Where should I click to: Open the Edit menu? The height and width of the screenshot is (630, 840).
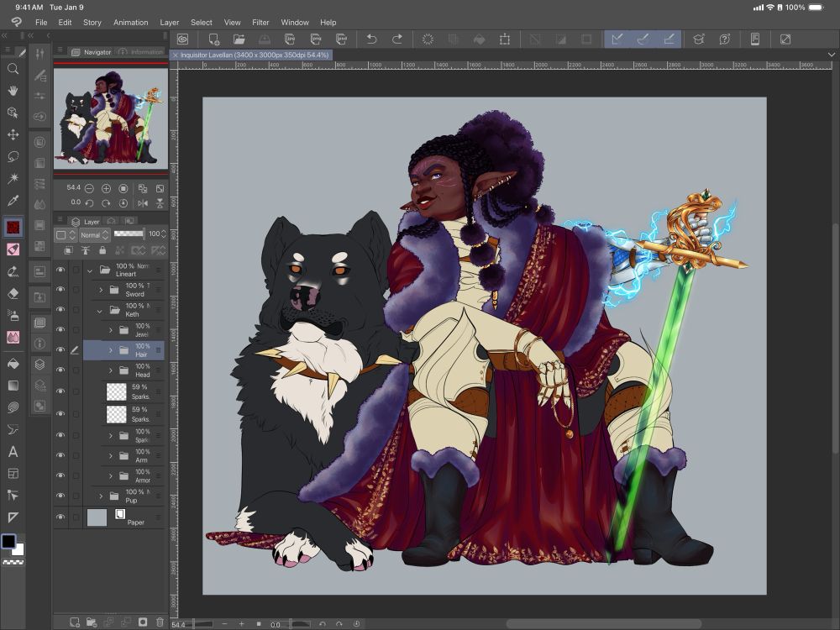[65, 23]
